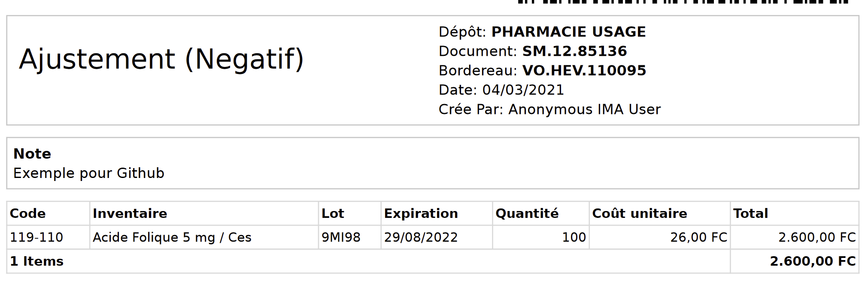
Task: Click the note text Exemple pour Github
Action: click(89, 173)
